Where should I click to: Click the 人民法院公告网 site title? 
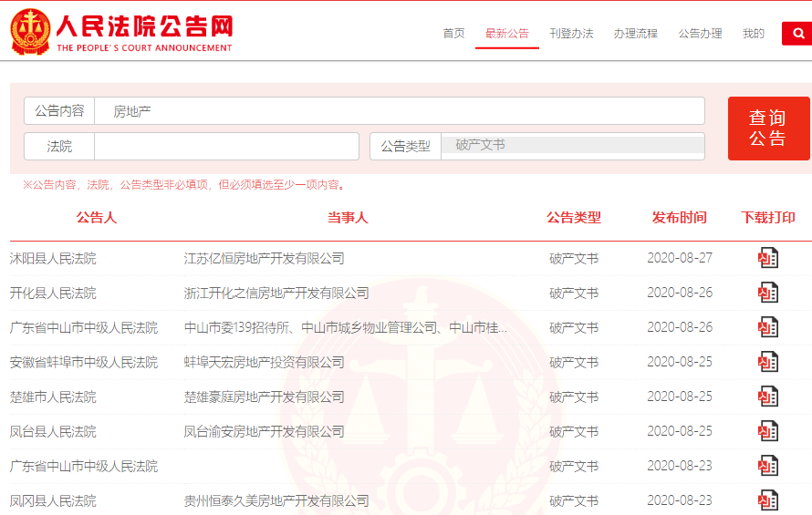pos(144,26)
